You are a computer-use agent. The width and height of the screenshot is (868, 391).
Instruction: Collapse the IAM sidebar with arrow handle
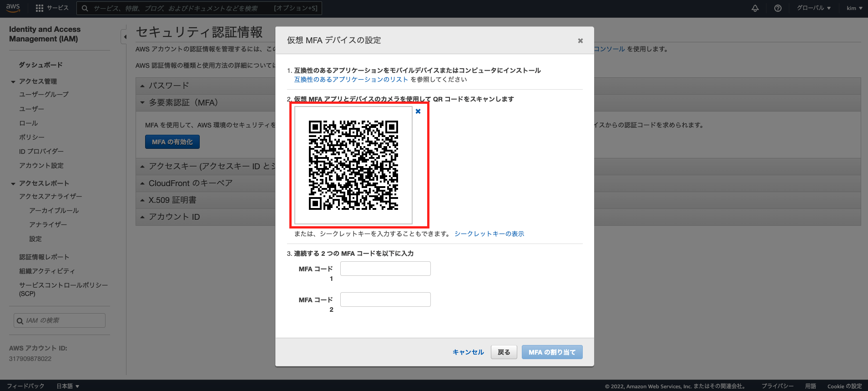[x=124, y=37]
